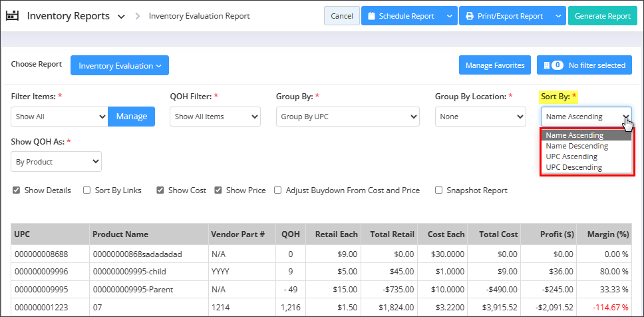Enable the Sort By Links checkbox

click(x=86, y=190)
